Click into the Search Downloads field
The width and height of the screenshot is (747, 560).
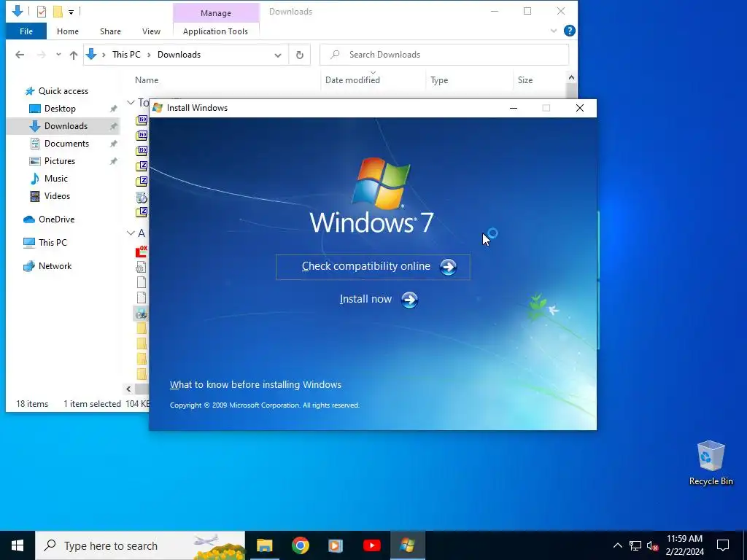pyautogui.click(x=444, y=54)
